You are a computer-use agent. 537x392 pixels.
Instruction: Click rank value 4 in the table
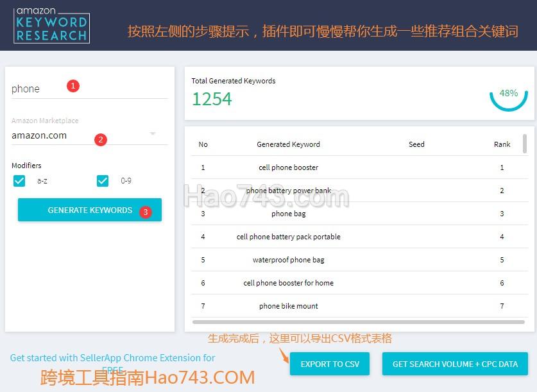coord(502,237)
